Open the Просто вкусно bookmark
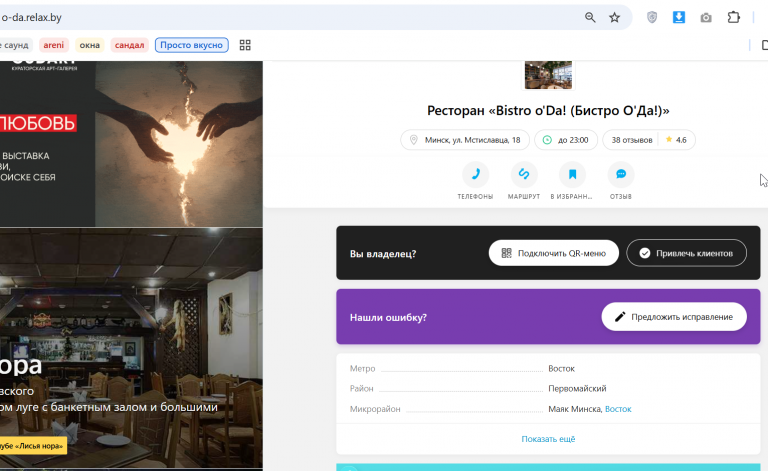This screenshot has width=768, height=471. pos(192,45)
